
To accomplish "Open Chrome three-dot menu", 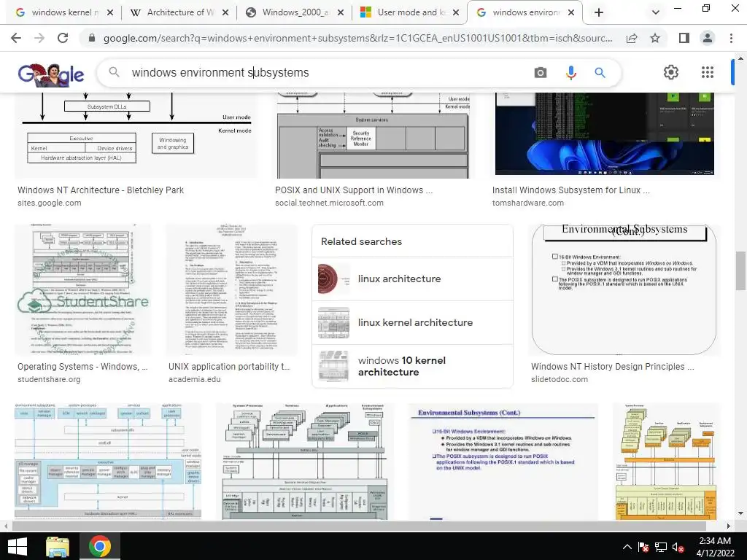I will coord(731,38).
